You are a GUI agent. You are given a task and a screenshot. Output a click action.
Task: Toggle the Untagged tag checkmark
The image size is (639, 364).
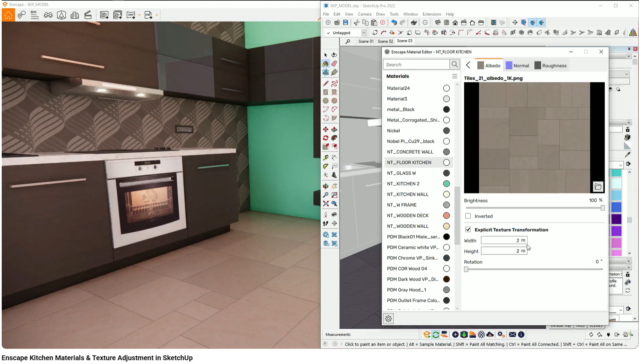(x=328, y=33)
